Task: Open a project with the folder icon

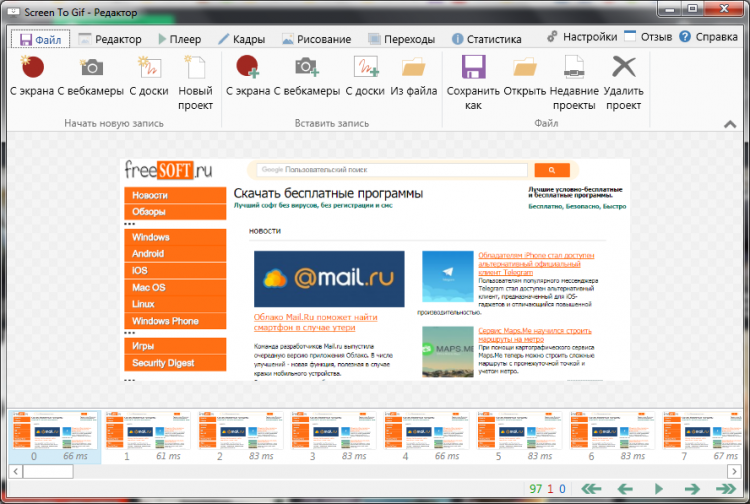Action: [x=524, y=76]
